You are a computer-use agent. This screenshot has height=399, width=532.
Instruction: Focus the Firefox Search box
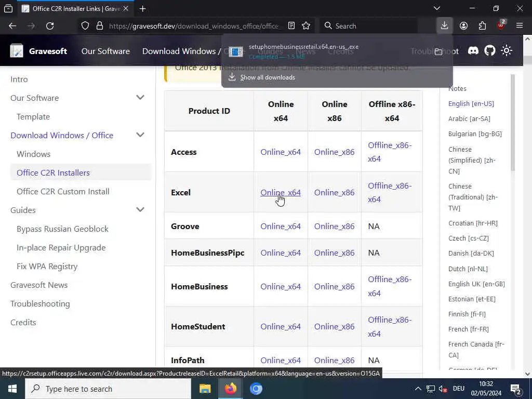(x=368, y=26)
